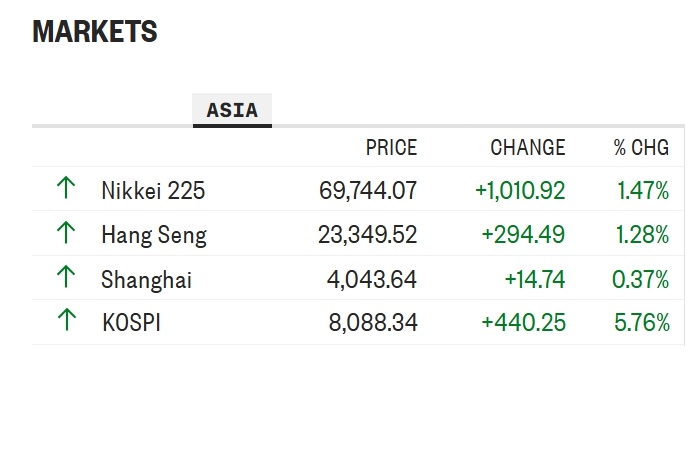Select the ASIA tab
The image size is (696, 450).
[232, 110]
